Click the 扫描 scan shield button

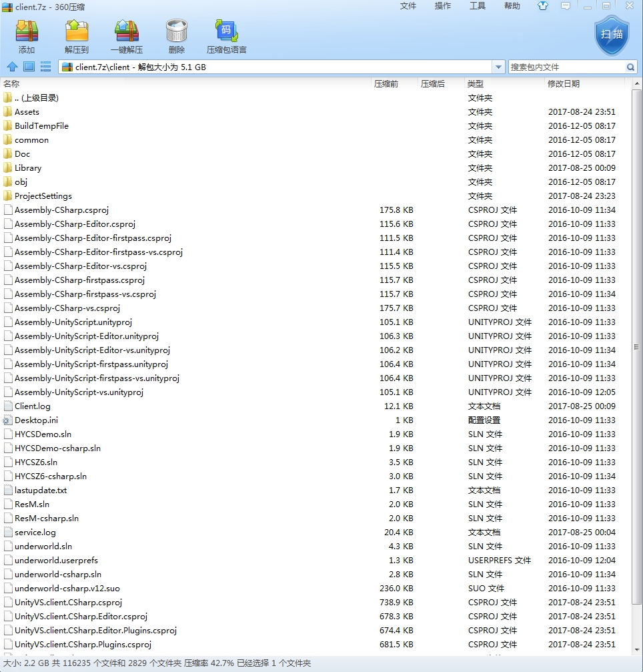coord(611,35)
